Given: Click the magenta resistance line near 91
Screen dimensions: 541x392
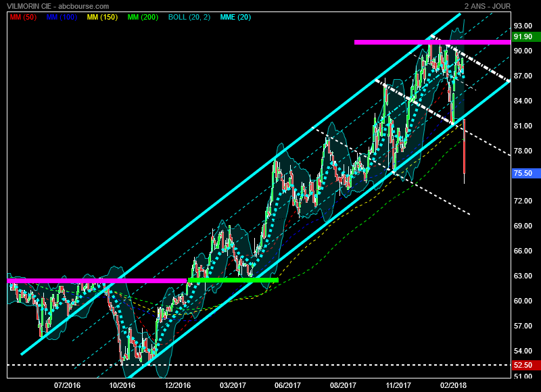Looking at the screenshot, I should tap(432, 42).
